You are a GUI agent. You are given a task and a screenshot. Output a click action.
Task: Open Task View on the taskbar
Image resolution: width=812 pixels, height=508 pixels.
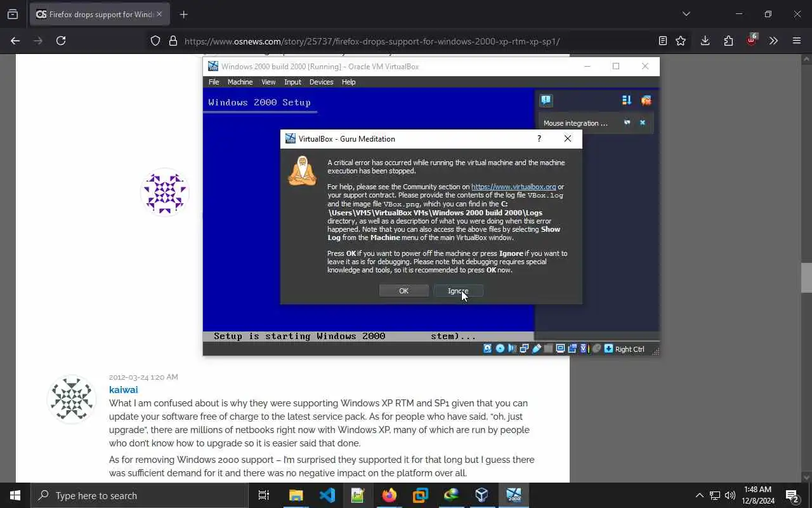(264, 495)
